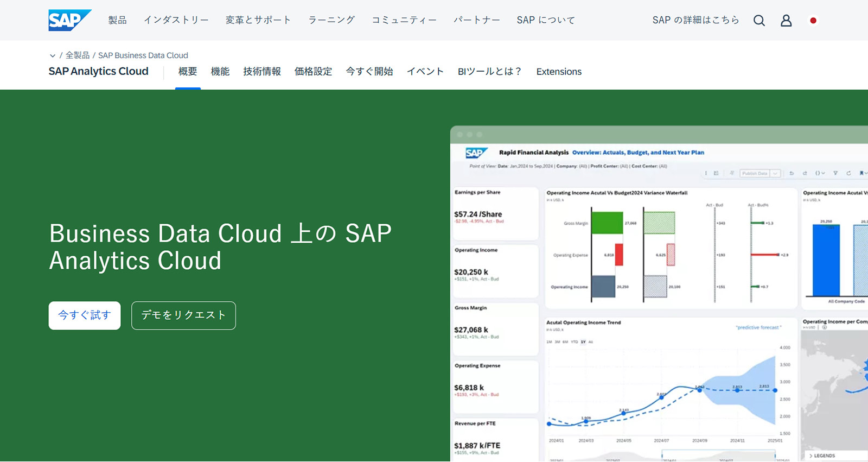The height and width of the screenshot is (462, 868).
Task: Open the user account icon
Action: point(786,21)
